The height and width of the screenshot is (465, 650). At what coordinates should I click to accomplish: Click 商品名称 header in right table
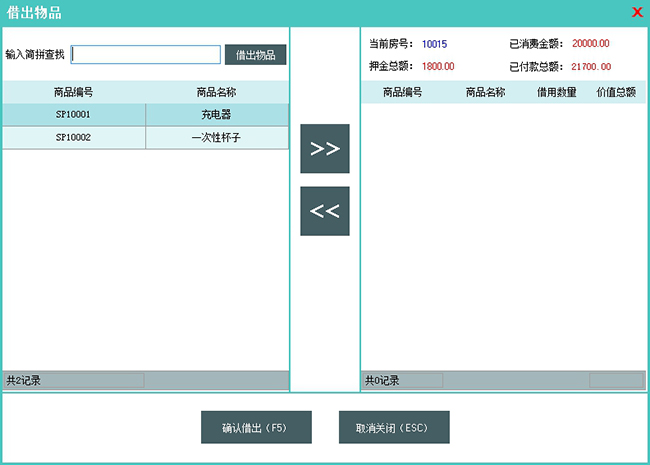(x=486, y=92)
